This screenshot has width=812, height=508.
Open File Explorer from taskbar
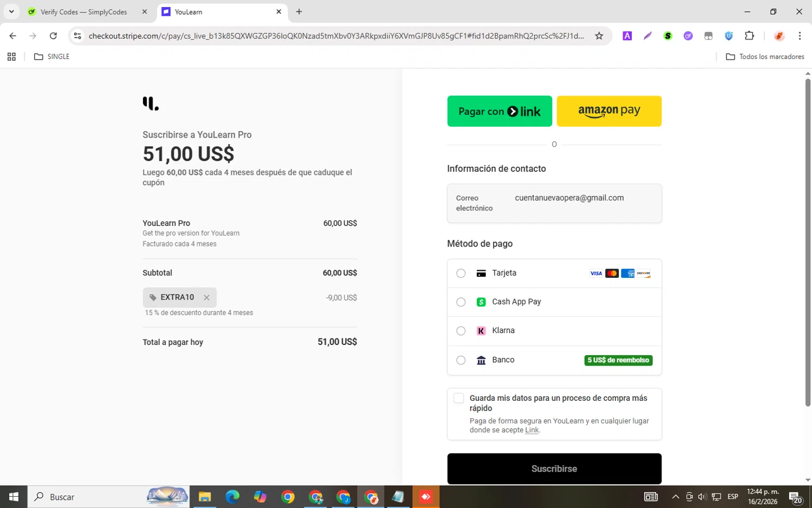coord(204,497)
